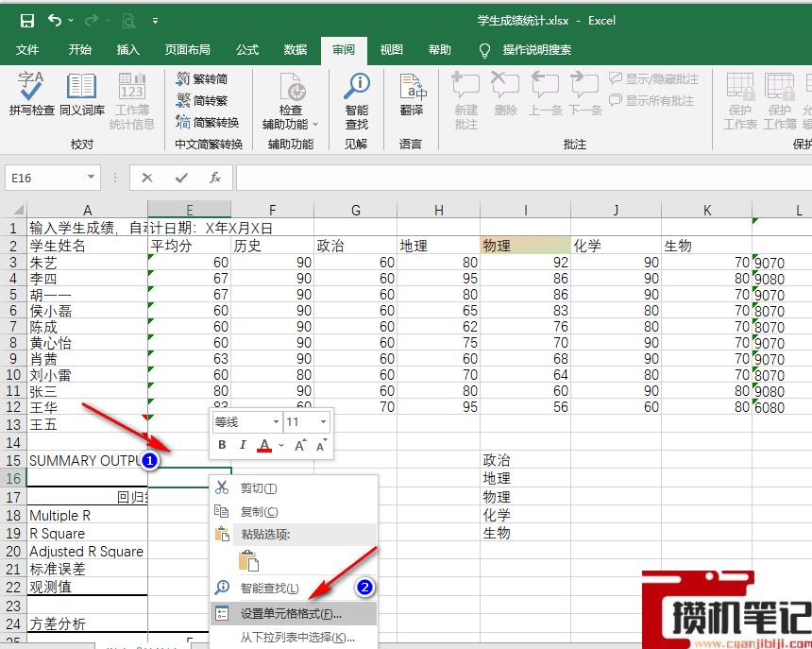Choose 剪切(T) from the context menu

point(295,488)
